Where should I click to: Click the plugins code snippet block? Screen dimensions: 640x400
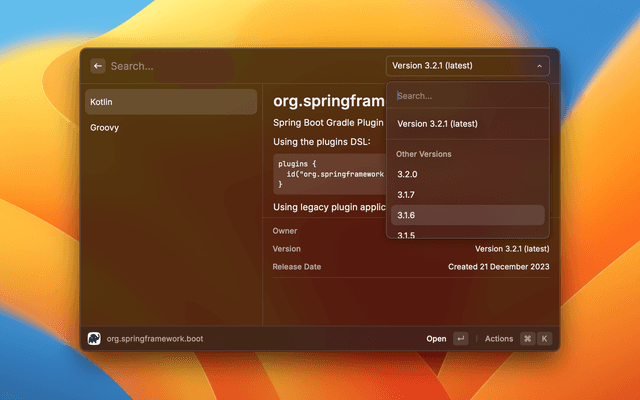[329, 172]
